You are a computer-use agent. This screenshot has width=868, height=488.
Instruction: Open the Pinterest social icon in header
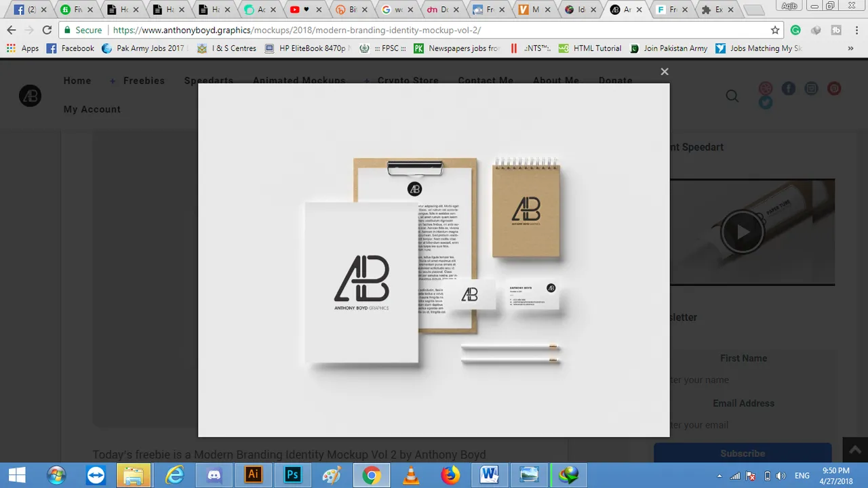[834, 88]
